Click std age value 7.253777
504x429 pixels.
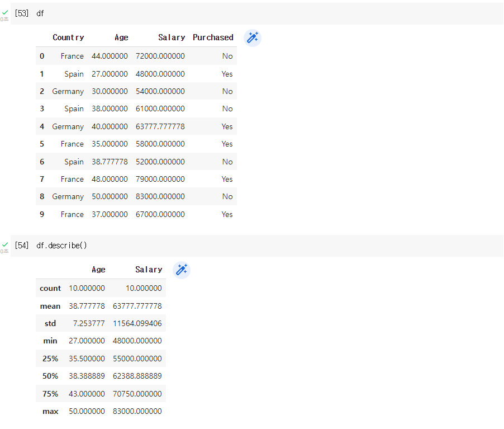89,323
